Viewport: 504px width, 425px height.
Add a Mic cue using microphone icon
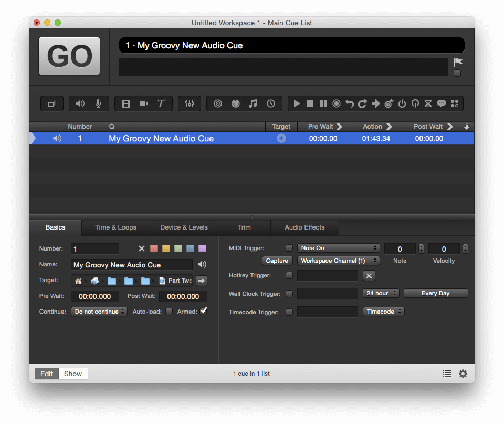click(98, 103)
